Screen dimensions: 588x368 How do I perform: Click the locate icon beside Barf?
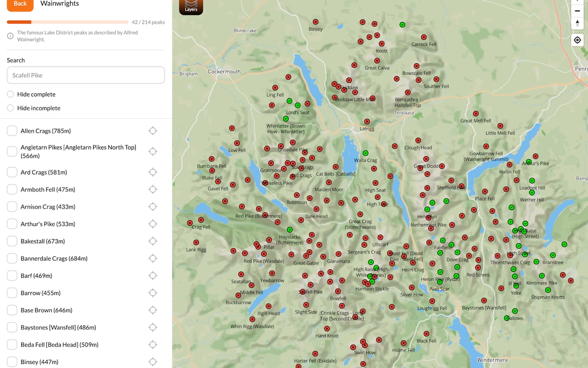152,276
